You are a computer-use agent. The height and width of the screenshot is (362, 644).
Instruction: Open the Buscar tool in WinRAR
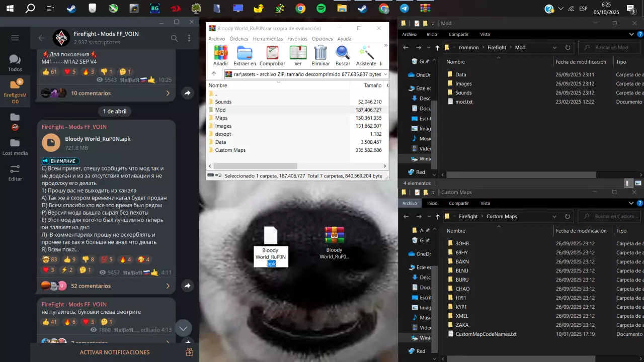point(343,53)
